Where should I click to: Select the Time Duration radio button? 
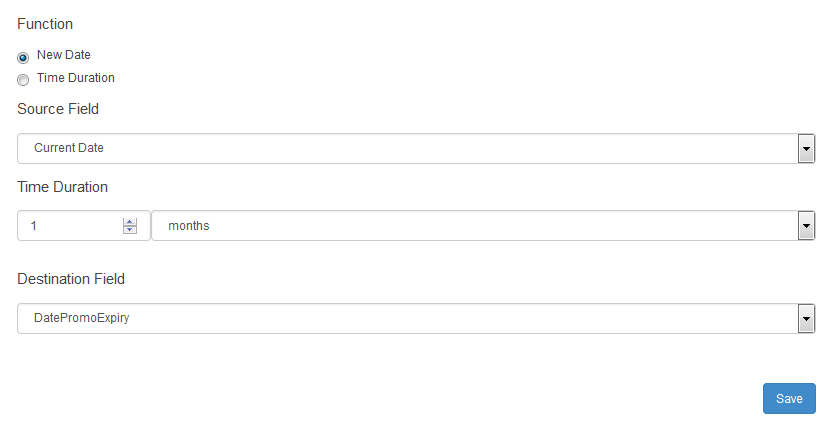point(23,79)
